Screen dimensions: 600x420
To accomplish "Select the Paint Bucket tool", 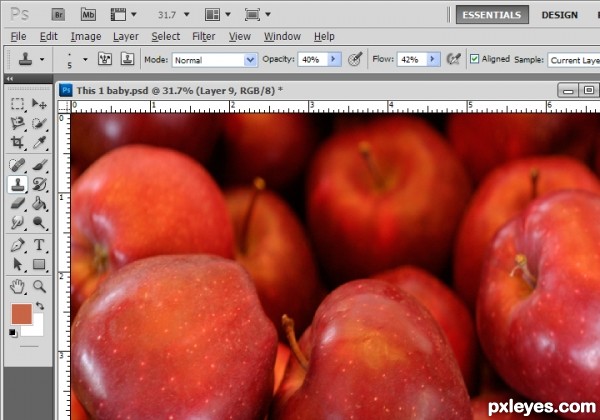I will tap(39, 203).
